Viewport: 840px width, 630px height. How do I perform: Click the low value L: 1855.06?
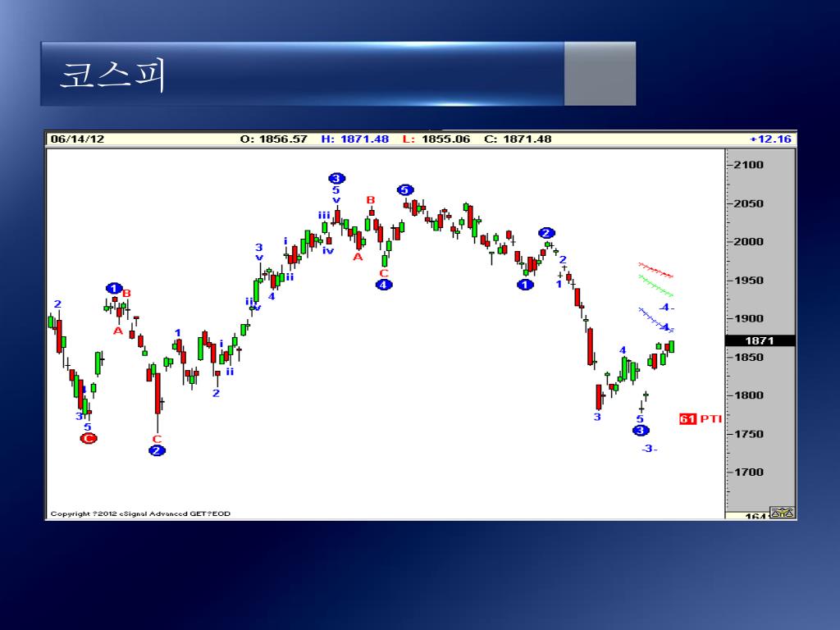point(436,139)
